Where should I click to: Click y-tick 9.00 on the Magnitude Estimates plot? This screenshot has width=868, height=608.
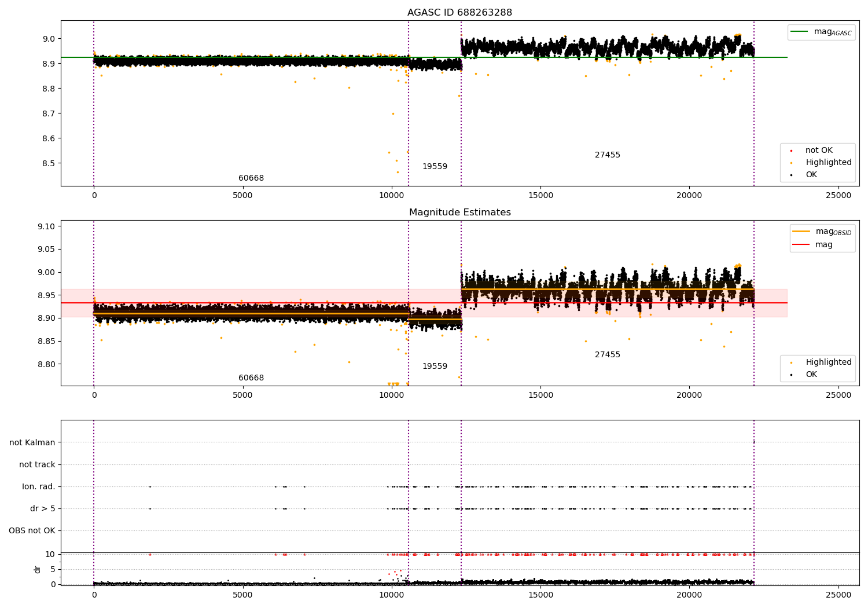(x=46, y=273)
